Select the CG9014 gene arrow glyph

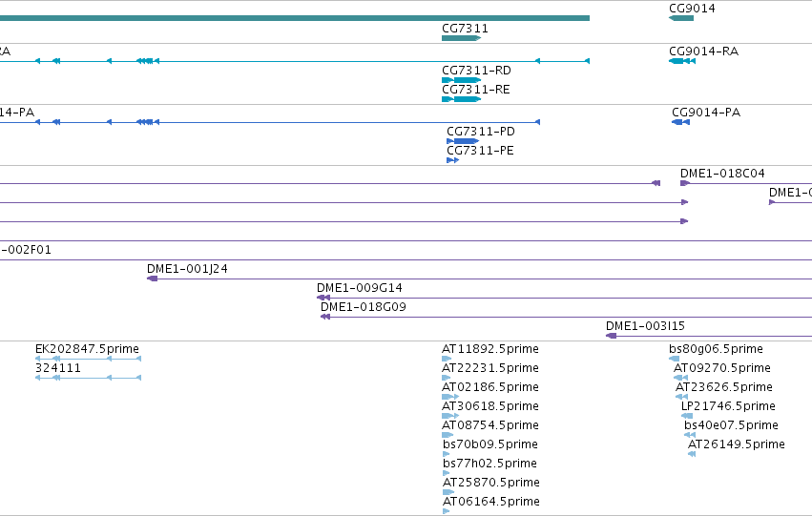tap(681, 18)
